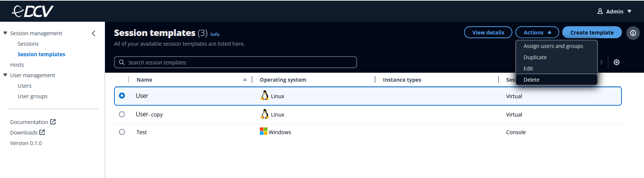Open the Admin user dropdown
The height and width of the screenshot is (178, 644).
[614, 11]
